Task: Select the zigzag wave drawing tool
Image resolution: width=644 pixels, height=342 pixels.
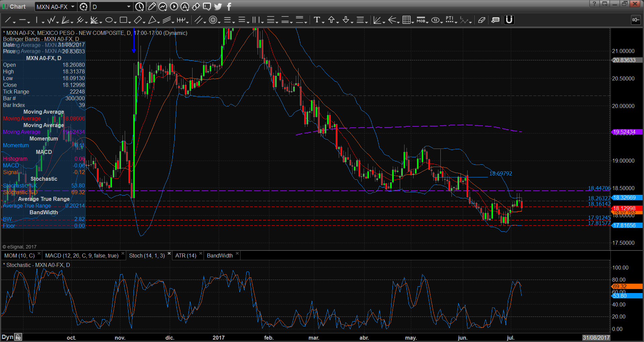Action: click(x=51, y=20)
